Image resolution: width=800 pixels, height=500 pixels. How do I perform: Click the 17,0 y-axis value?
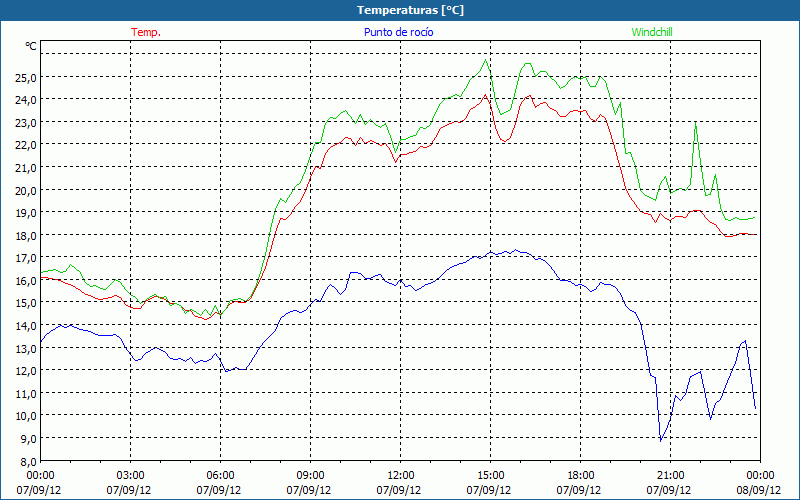[x=27, y=258]
